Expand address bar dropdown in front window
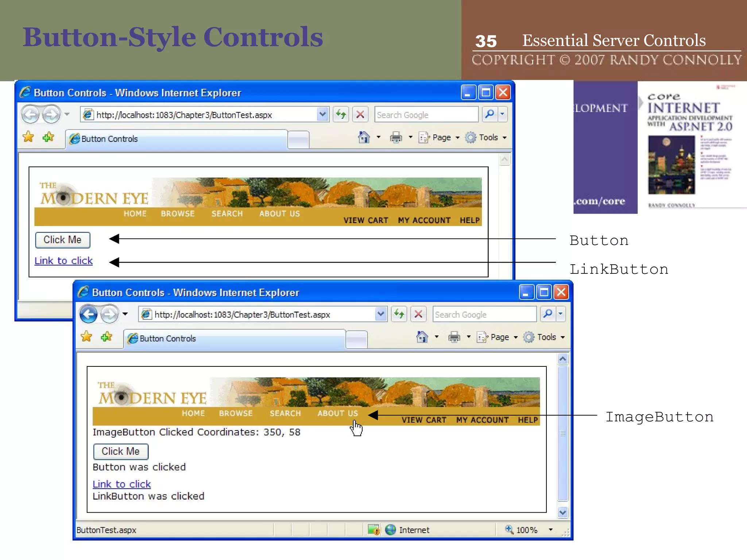 pos(381,314)
